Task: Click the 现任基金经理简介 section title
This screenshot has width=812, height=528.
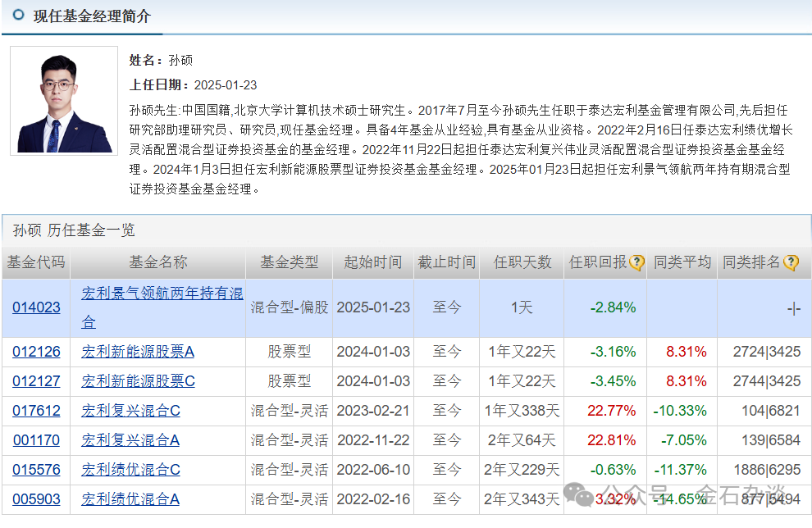Action: (x=92, y=16)
